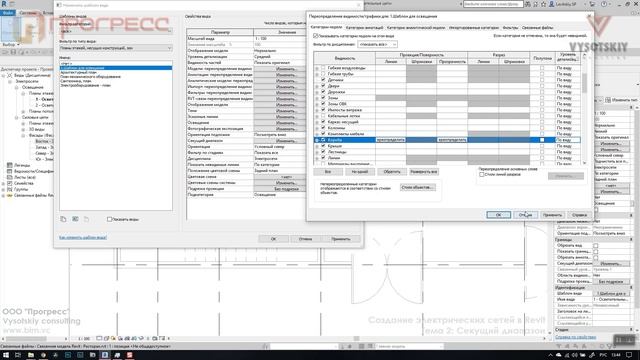This screenshot has width=640, height=360.
Task: Switch to Фильтры tab
Action: pyautogui.click(x=510, y=28)
